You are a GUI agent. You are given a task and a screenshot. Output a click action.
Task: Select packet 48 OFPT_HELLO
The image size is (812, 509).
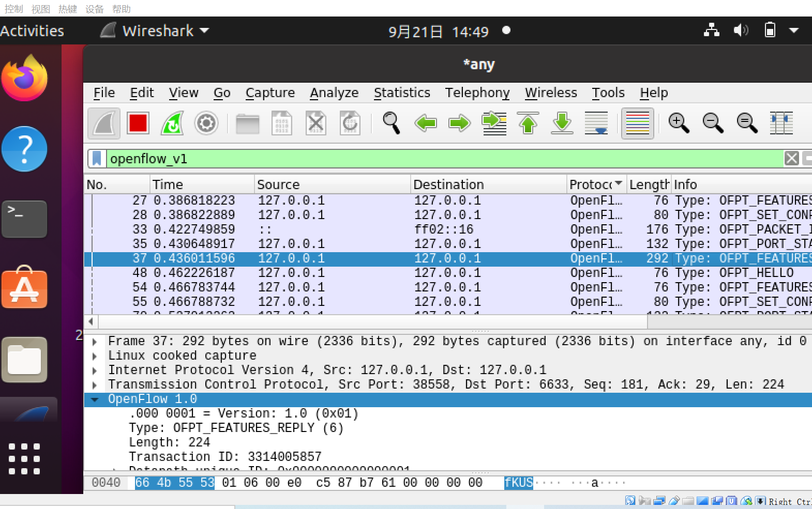point(448,273)
